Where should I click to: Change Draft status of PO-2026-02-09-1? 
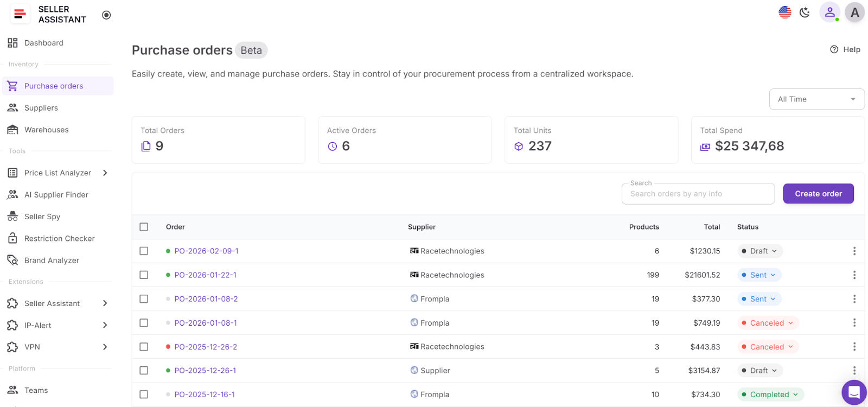(x=759, y=251)
